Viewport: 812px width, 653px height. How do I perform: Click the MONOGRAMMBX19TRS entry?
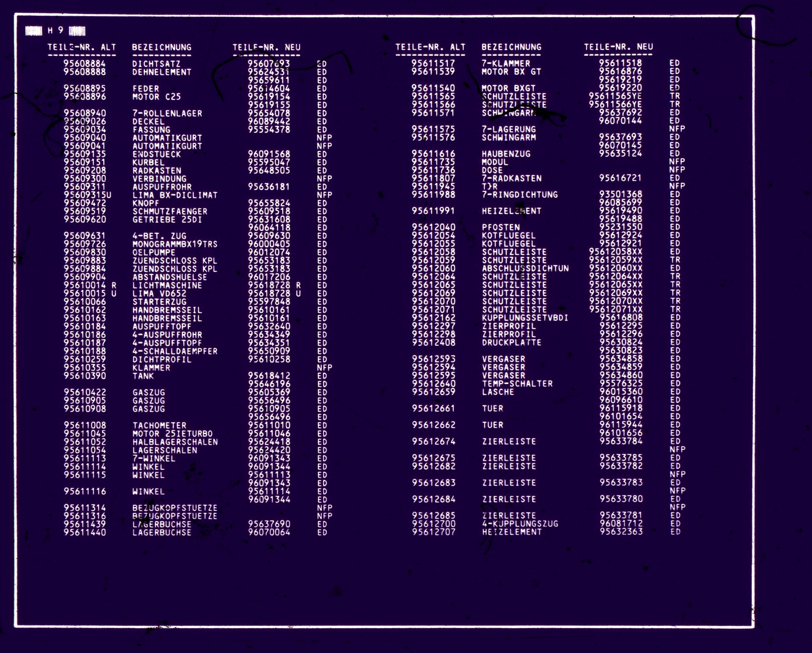[x=175, y=244]
